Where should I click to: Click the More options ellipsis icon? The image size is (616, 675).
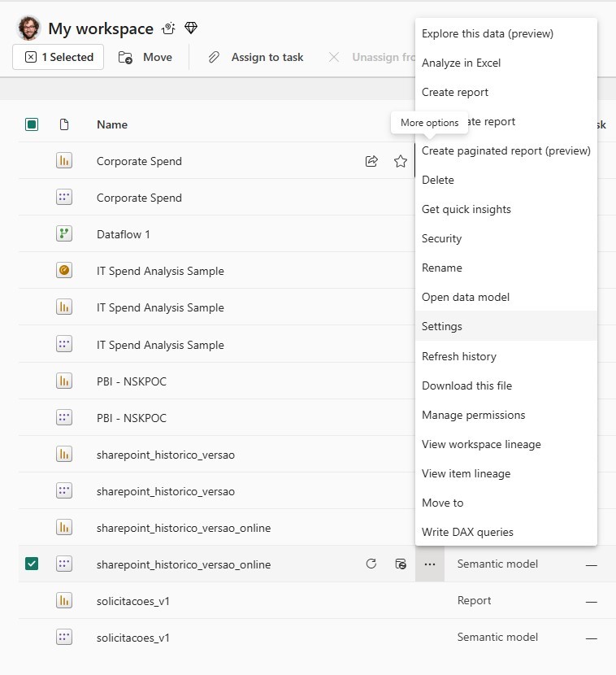(x=428, y=563)
